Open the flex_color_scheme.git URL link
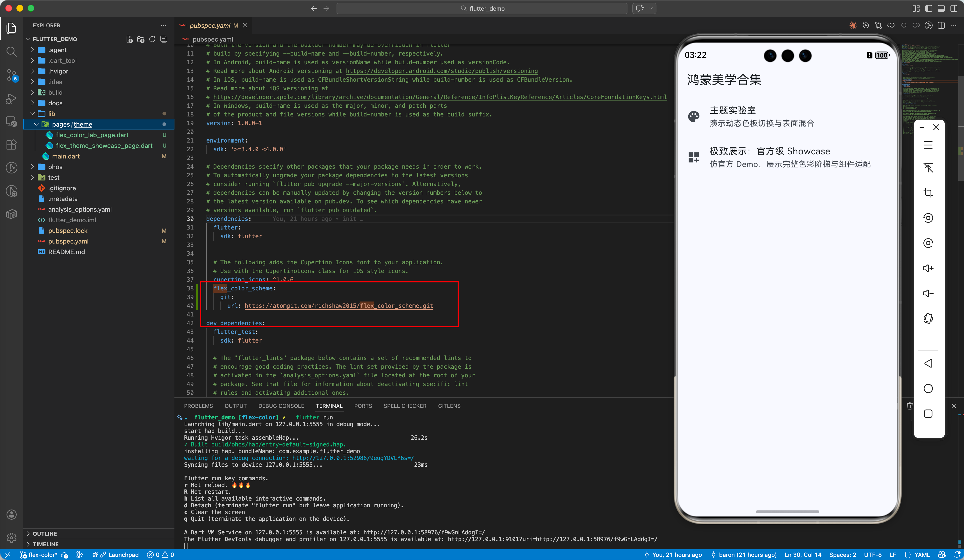This screenshot has height=560, width=964. click(x=338, y=306)
